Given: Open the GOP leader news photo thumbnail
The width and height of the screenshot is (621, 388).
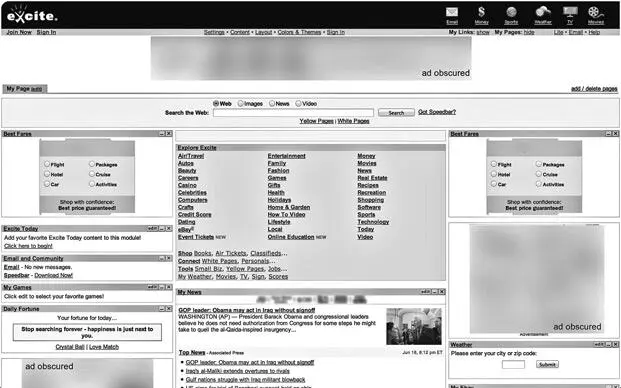Looking at the screenshot, I should pyautogui.click(x=414, y=327).
